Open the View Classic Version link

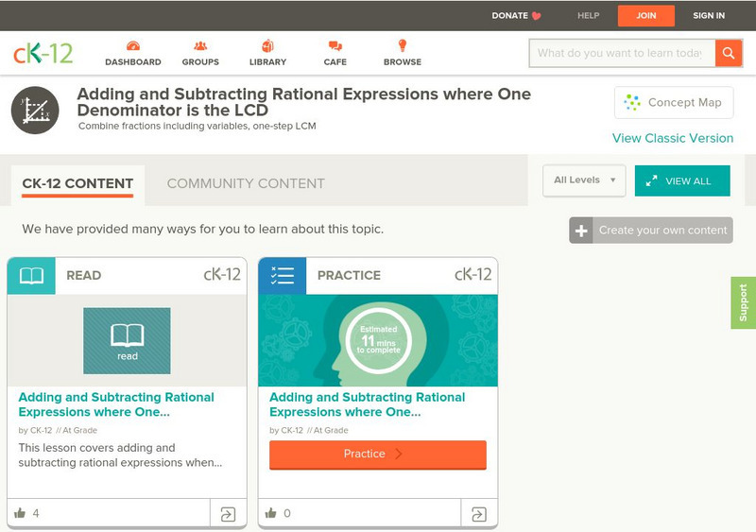coord(672,138)
